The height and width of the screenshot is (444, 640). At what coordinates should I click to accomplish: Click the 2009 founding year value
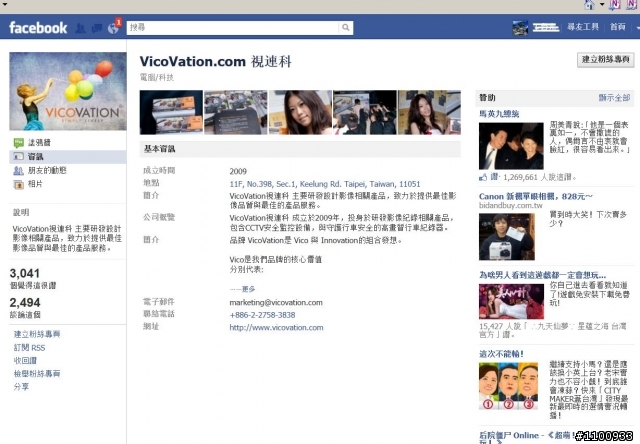click(x=238, y=171)
